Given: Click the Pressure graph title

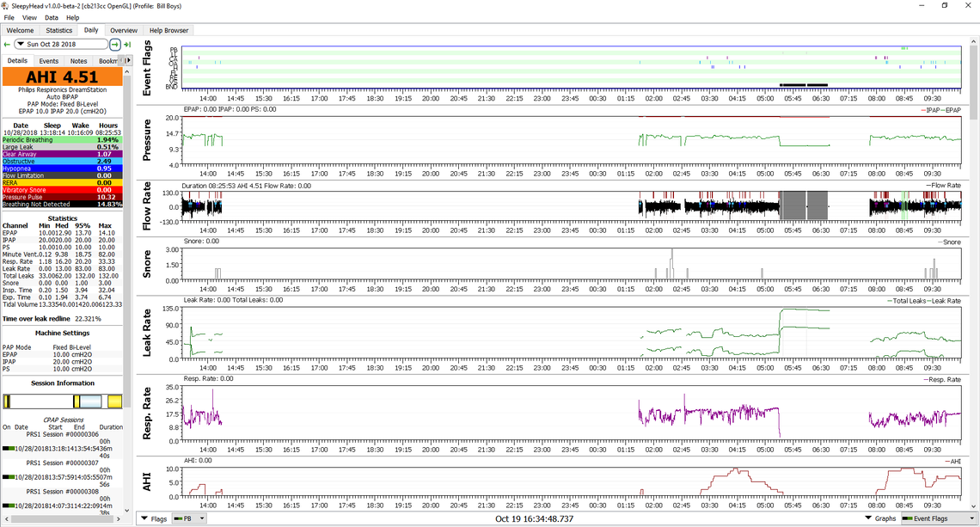Looking at the screenshot, I should coord(148,140).
